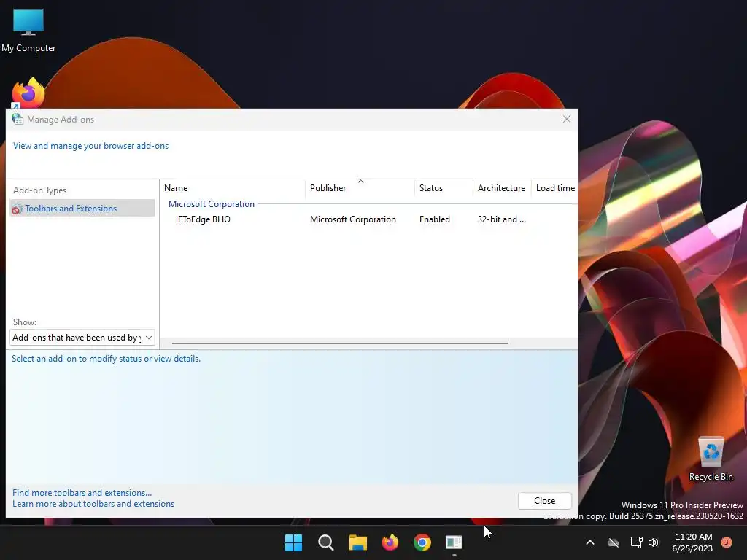Launch File Explorer from taskbar
The image size is (747, 560).
coord(357,542)
